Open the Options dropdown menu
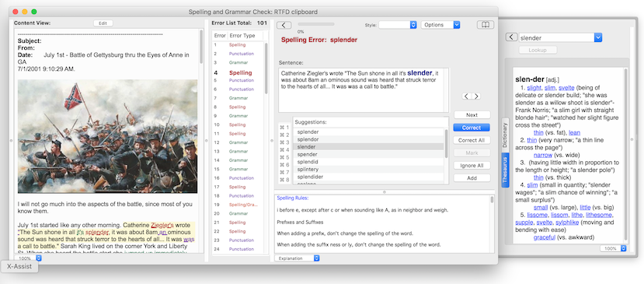This screenshot has height=284, width=644. [x=440, y=25]
